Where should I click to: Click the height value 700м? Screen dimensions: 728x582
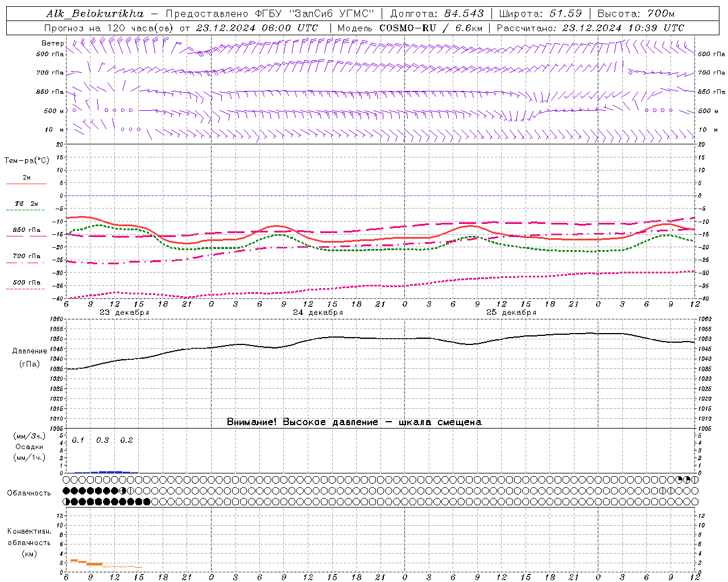[661, 14]
